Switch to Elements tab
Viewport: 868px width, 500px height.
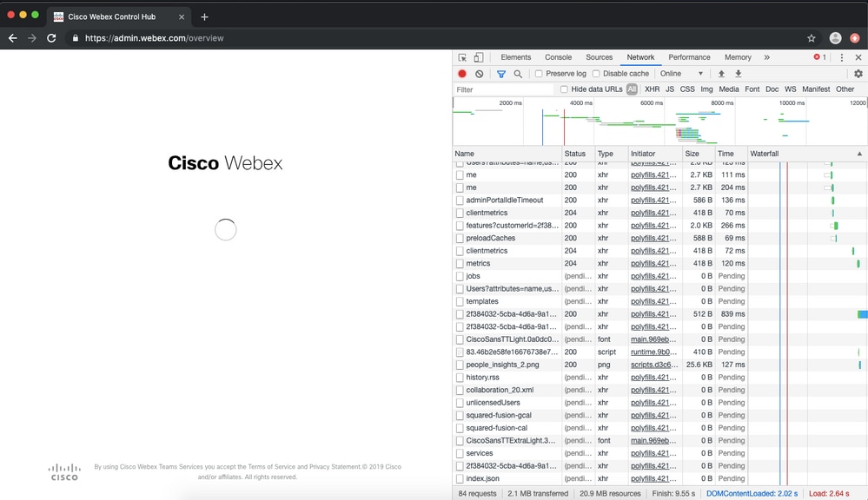[515, 57]
